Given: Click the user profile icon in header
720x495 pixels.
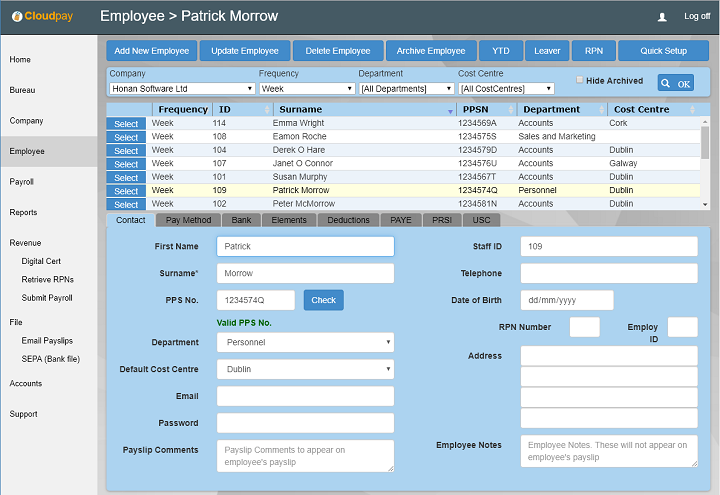Looking at the screenshot, I should pyautogui.click(x=662, y=17).
